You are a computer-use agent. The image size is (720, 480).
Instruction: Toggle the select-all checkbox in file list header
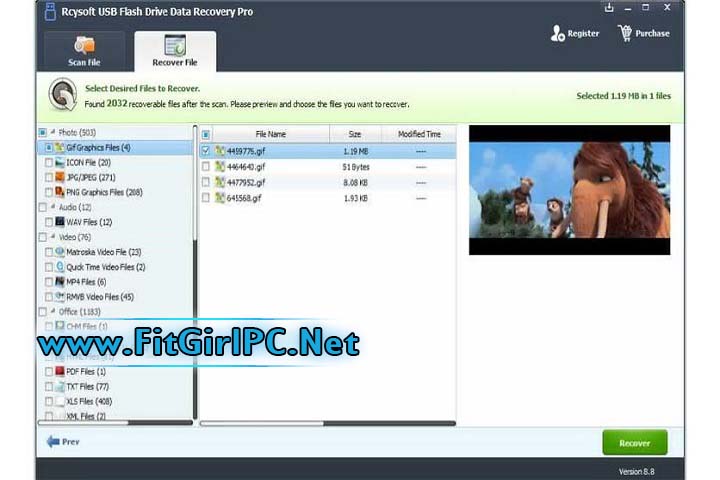[x=206, y=134]
